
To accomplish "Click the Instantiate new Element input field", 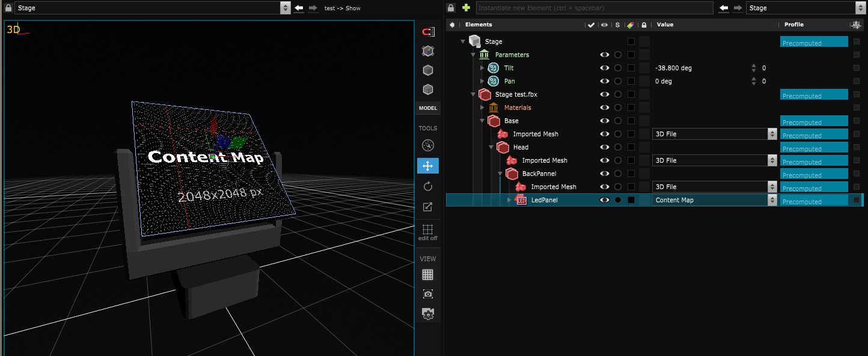I will coord(594,8).
